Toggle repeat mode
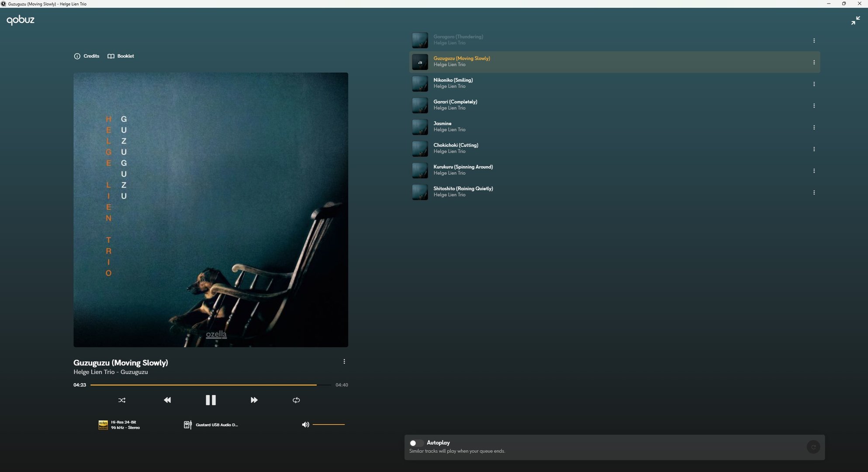Image resolution: width=868 pixels, height=472 pixels. point(296,400)
